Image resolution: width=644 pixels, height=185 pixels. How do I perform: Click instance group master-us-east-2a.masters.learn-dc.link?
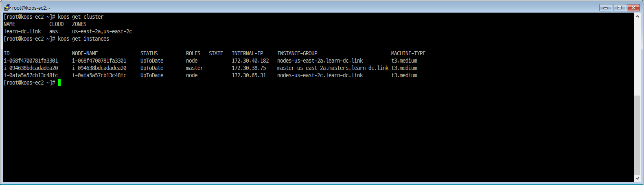tap(333, 68)
